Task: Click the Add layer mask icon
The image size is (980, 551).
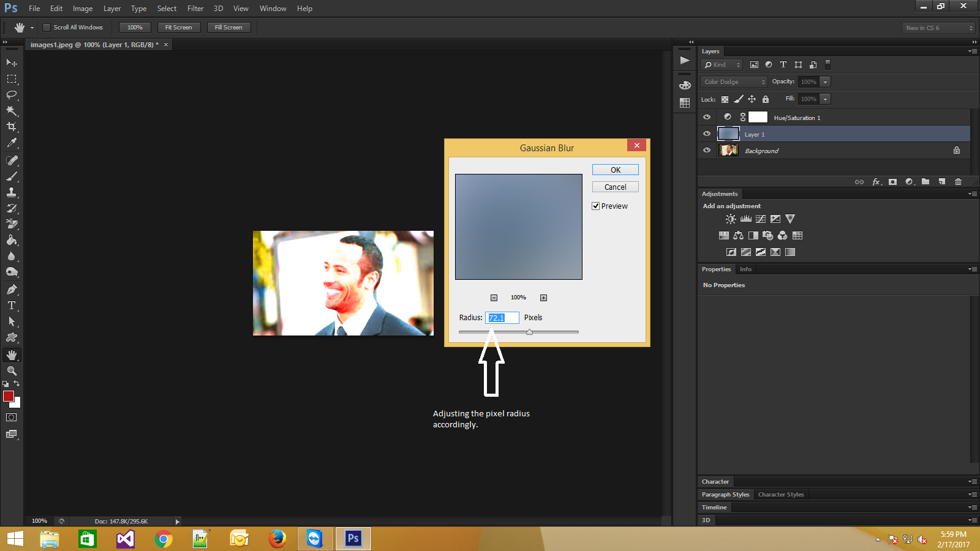Action: 893,182
